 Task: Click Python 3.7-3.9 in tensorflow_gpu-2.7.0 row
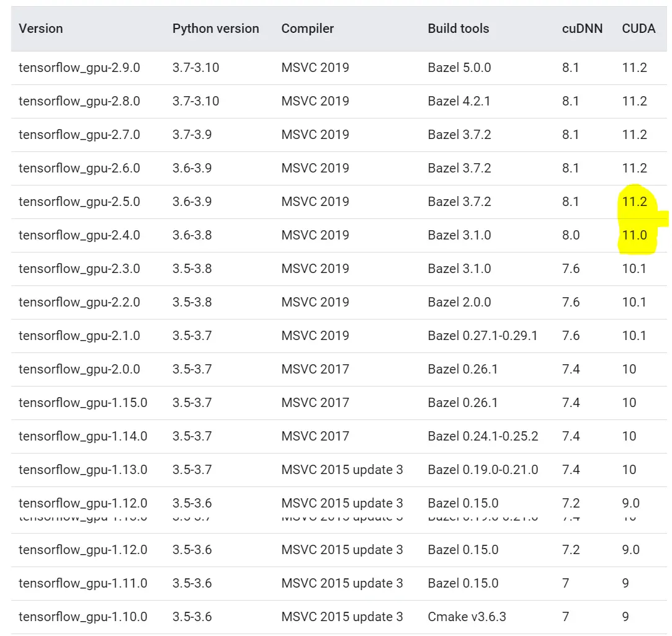pyautogui.click(x=192, y=135)
